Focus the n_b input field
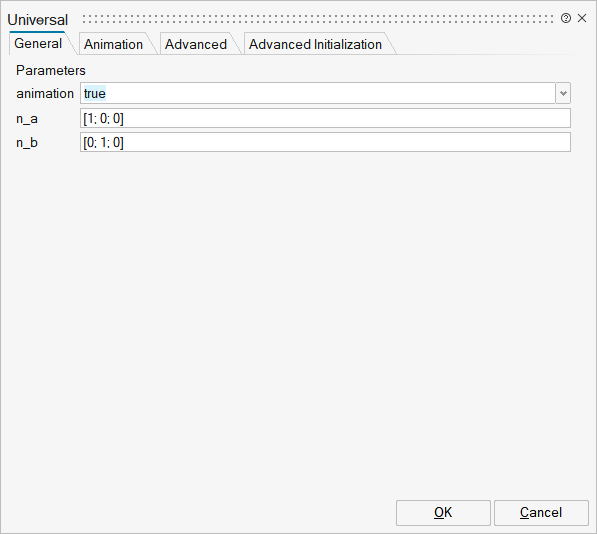This screenshot has height=534, width=597. (325, 142)
